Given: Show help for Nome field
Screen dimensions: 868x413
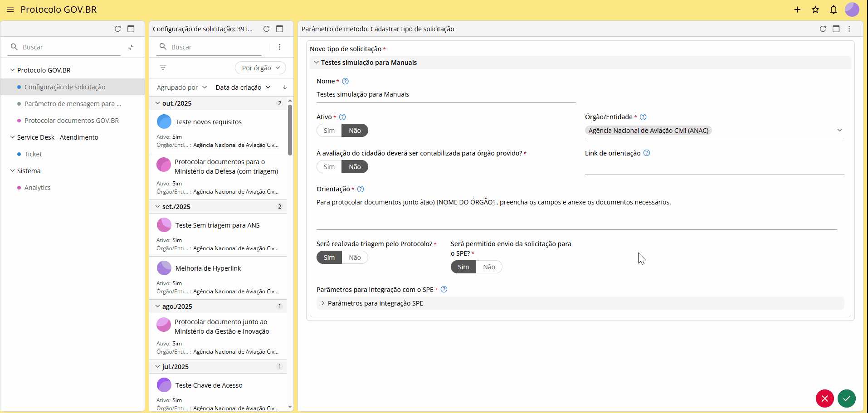Looking at the screenshot, I should (x=345, y=81).
